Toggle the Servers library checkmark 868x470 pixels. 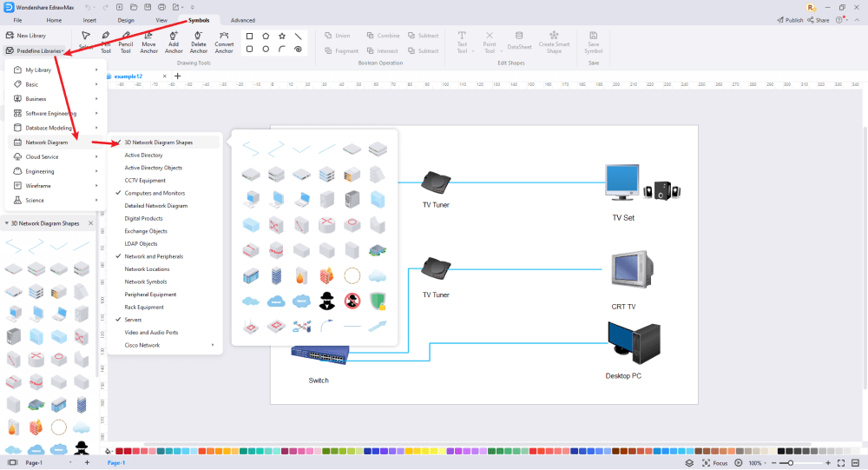[x=165, y=320]
